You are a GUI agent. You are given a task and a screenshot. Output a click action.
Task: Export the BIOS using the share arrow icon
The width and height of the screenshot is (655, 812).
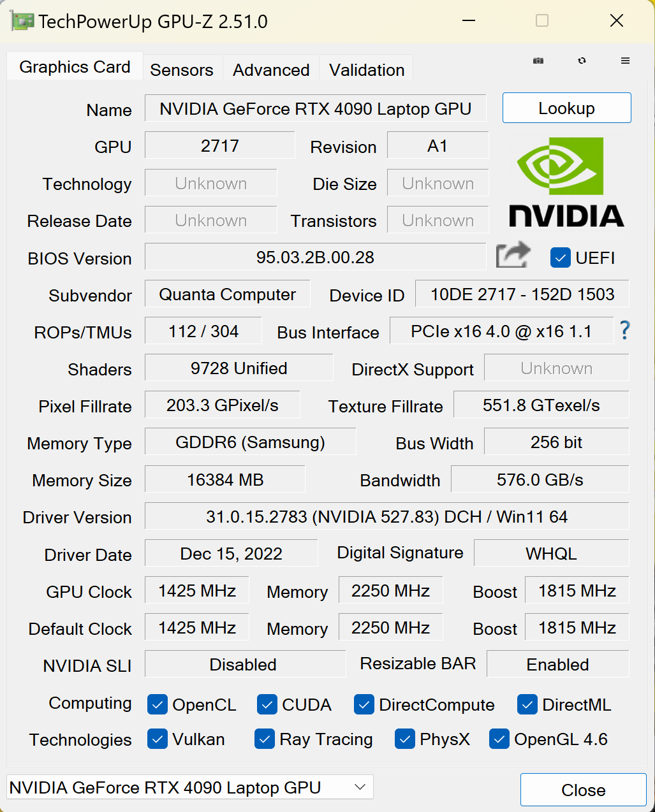(x=512, y=254)
